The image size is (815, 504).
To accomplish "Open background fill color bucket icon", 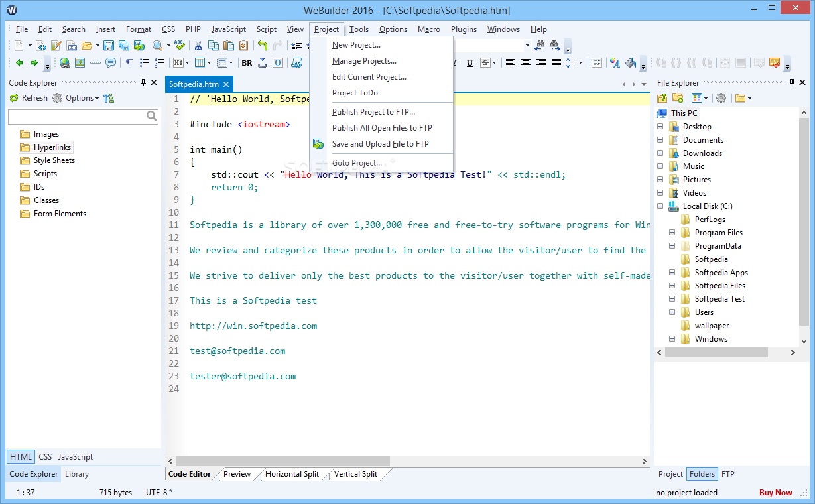I will pyautogui.click(x=631, y=63).
